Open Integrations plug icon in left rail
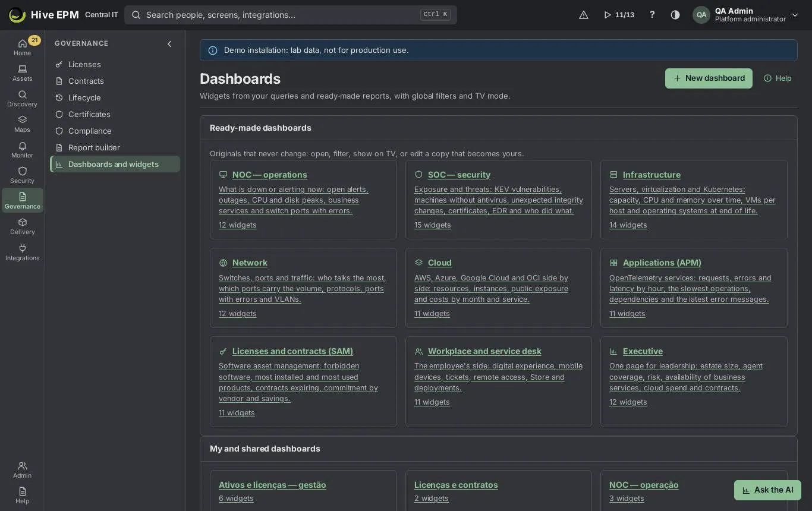 22,253
